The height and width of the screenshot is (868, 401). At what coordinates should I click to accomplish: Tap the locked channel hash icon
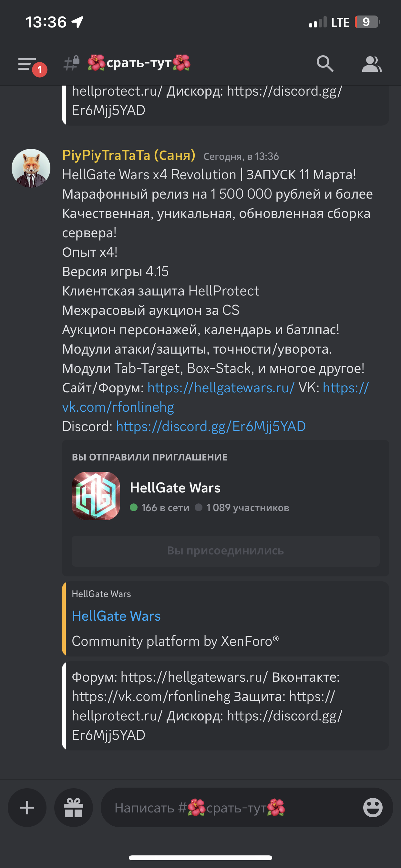pyautogui.click(x=72, y=63)
